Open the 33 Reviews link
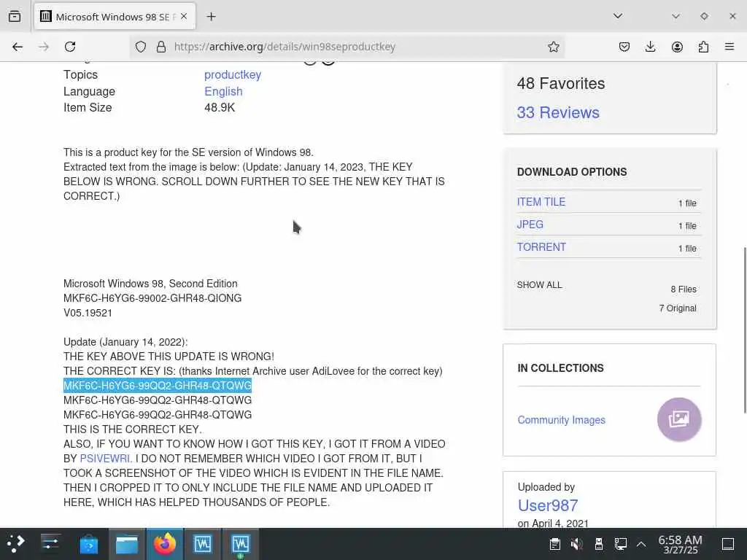This screenshot has width=747, height=560. (x=558, y=112)
